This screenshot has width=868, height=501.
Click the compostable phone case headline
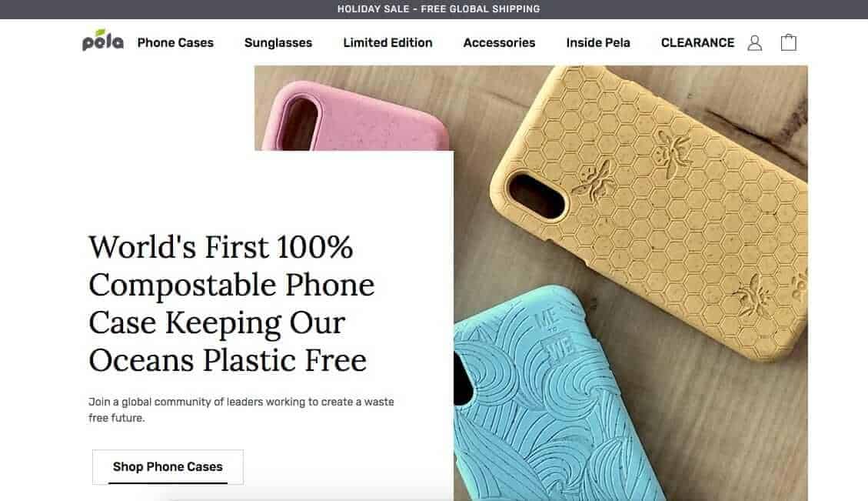[231, 304]
